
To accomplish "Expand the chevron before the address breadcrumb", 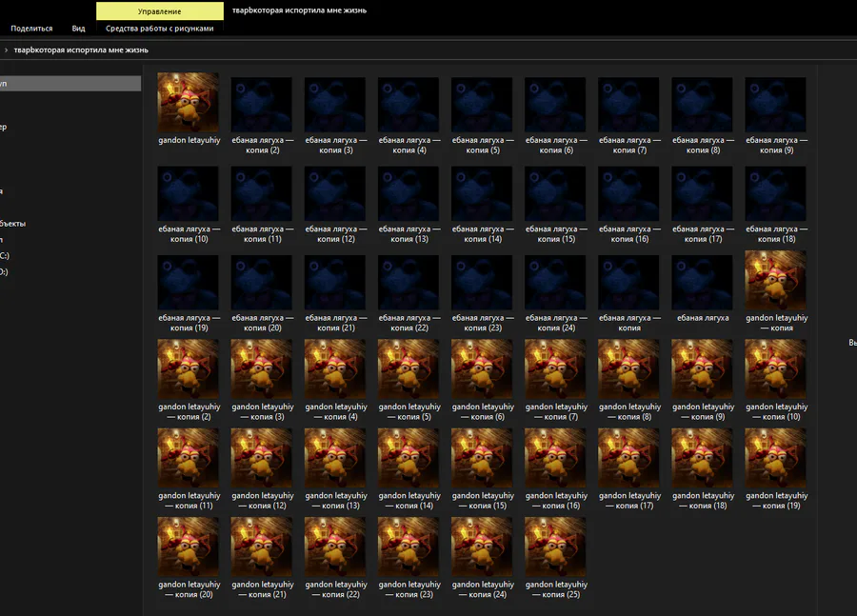I will tap(6, 50).
